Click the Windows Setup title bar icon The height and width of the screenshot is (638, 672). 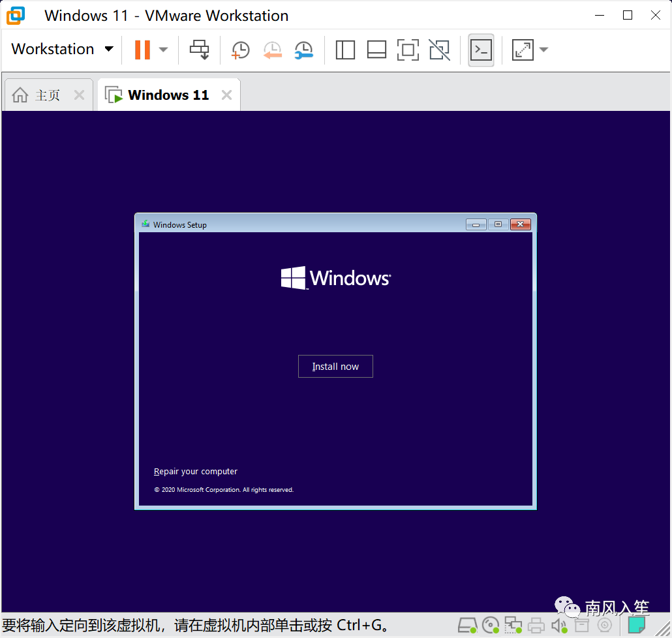pyautogui.click(x=145, y=224)
